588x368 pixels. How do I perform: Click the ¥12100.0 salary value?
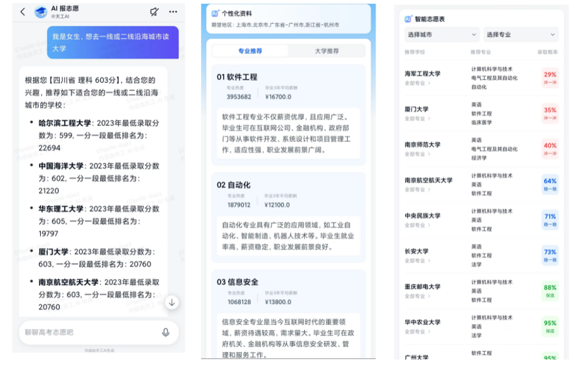coord(277,205)
